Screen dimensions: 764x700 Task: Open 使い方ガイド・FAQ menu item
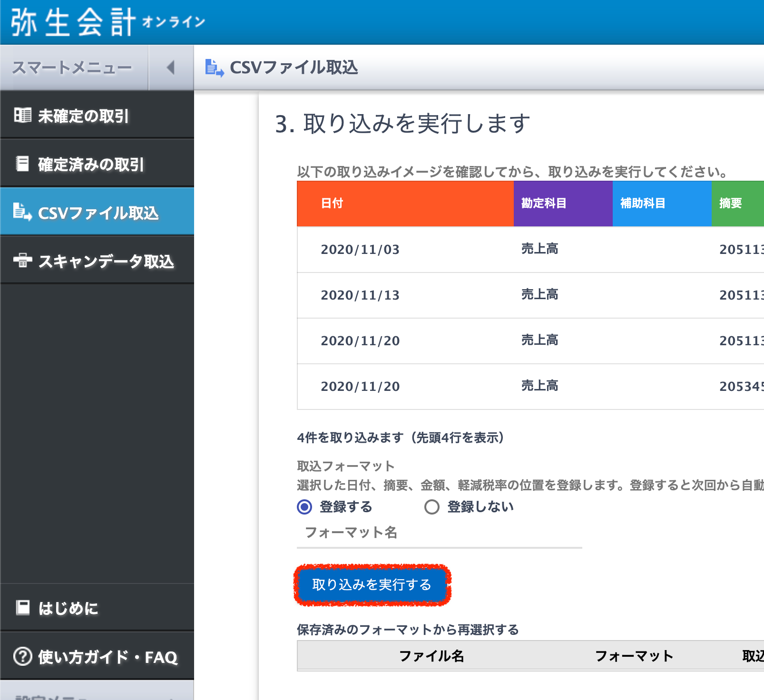(108, 657)
